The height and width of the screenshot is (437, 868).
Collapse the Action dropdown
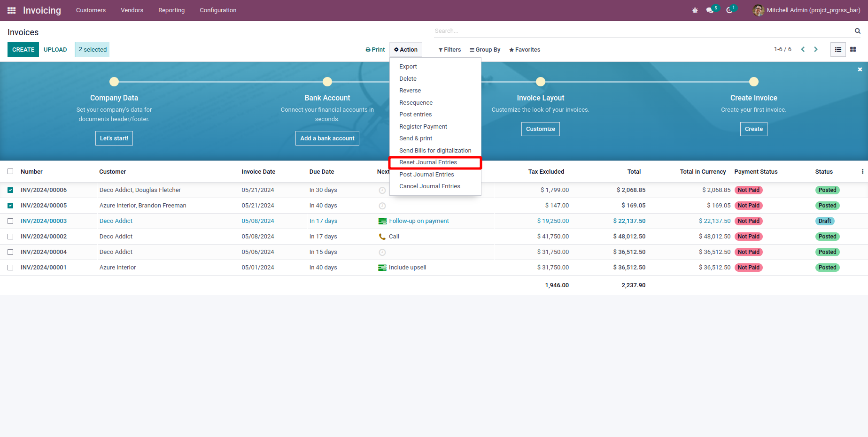click(406, 50)
